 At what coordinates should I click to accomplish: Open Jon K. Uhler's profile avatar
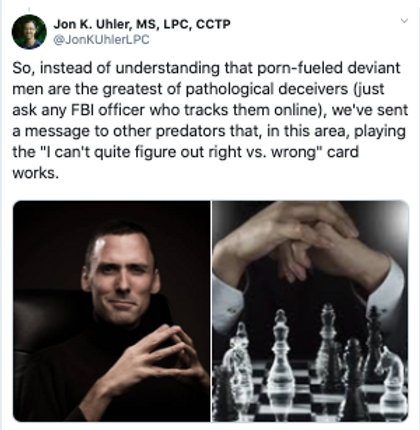[x=29, y=32]
